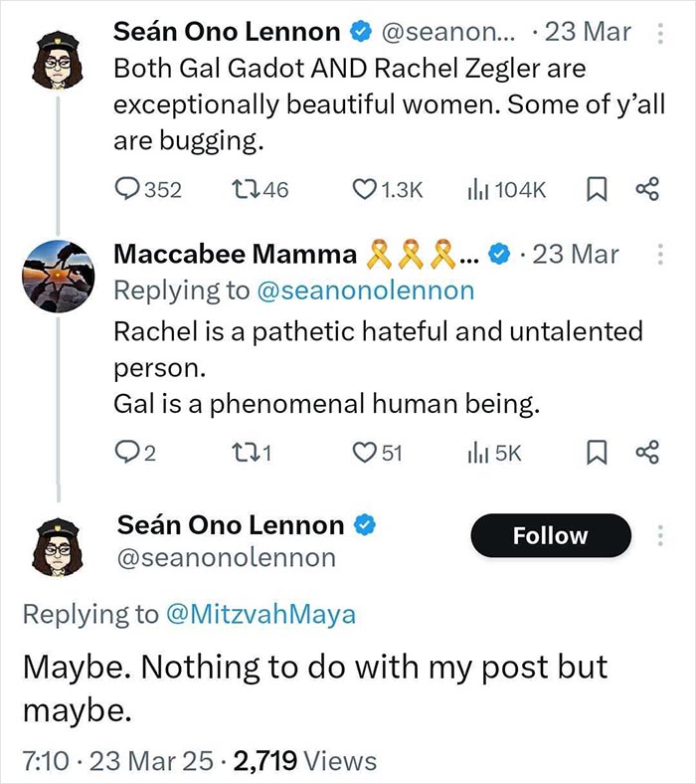Bookmark Maccabee Mamma's reply
The image size is (696, 784).
click(598, 453)
